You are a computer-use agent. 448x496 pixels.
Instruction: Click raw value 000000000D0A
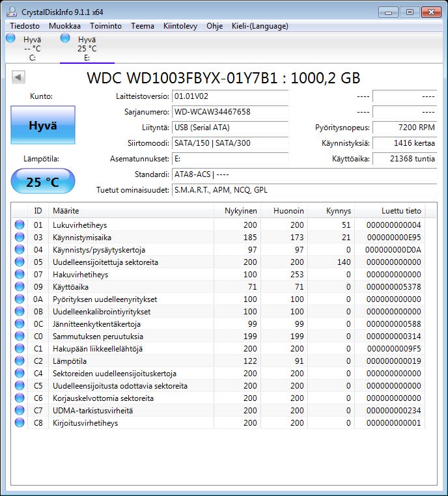(x=393, y=249)
